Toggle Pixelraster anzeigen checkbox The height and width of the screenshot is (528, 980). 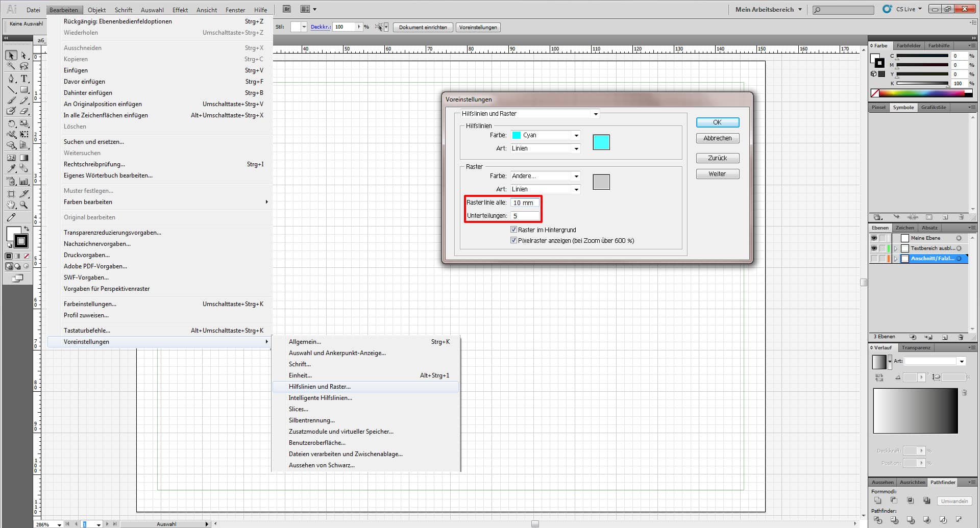pyautogui.click(x=514, y=240)
